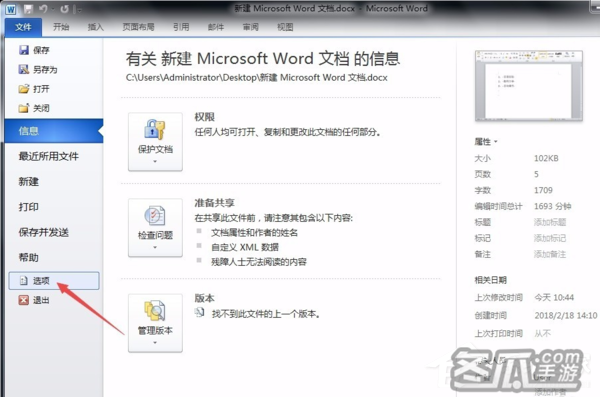Select 新建 in the backstage menu
The width and height of the screenshot is (600, 397).
pyautogui.click(x=29, y=181)
